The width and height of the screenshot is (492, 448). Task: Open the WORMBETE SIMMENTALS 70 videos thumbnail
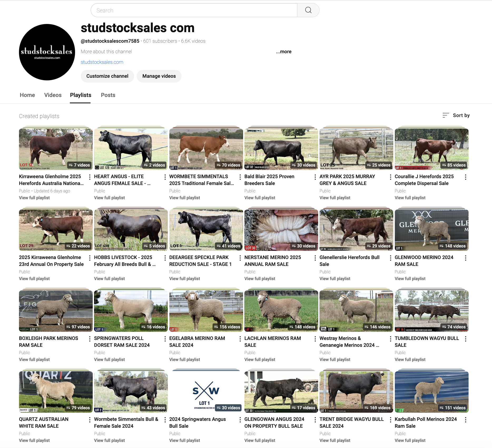(206, 149)
